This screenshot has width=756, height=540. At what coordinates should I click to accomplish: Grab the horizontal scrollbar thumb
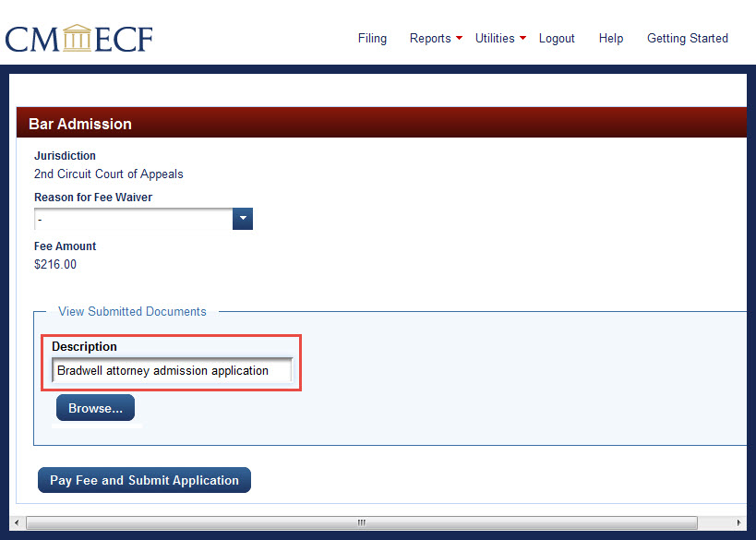point(362,522)
